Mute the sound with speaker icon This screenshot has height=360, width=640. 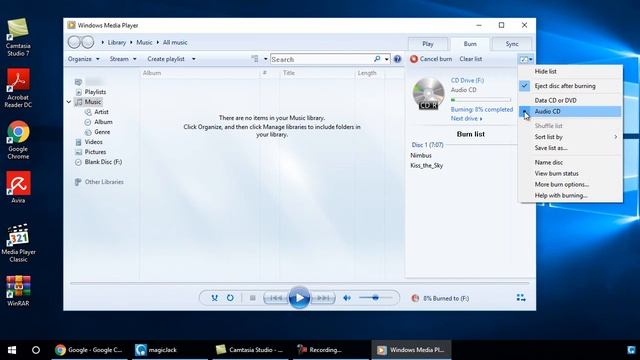coord(347,298)
